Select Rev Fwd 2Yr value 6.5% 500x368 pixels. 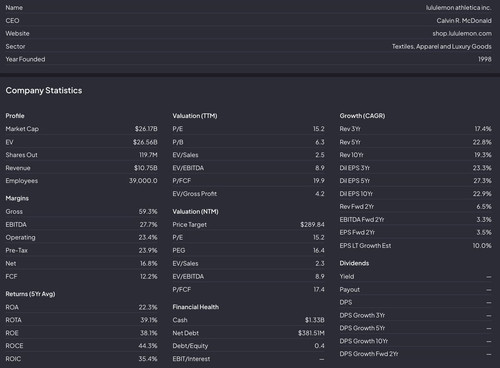(x=484, y=207)
